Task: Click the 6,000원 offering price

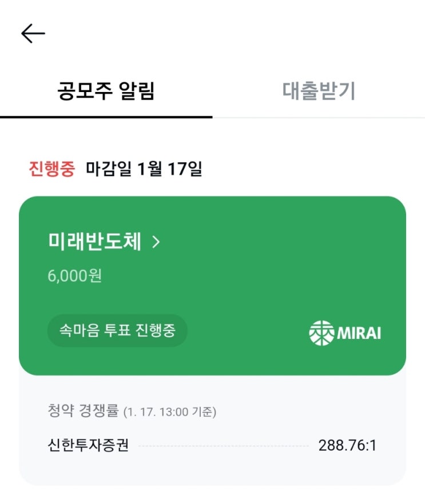Action: 75,276
